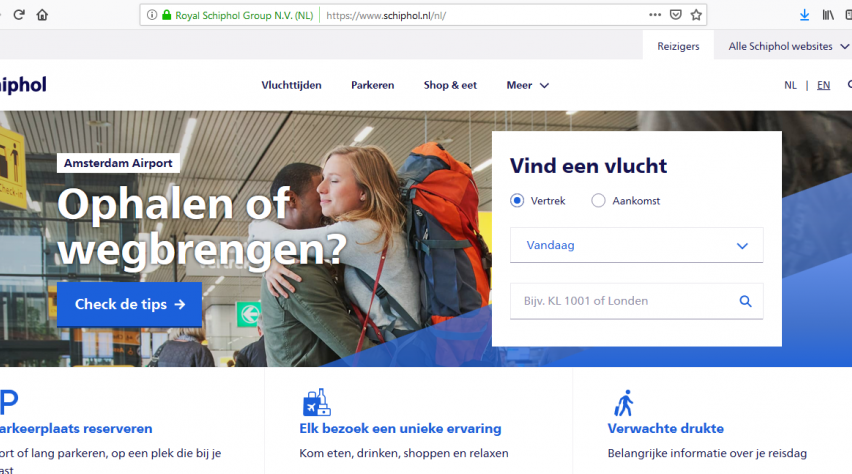Bookmark this page with the star icon
This screenshot has height=474, width=852.
(x=697, y=15)
